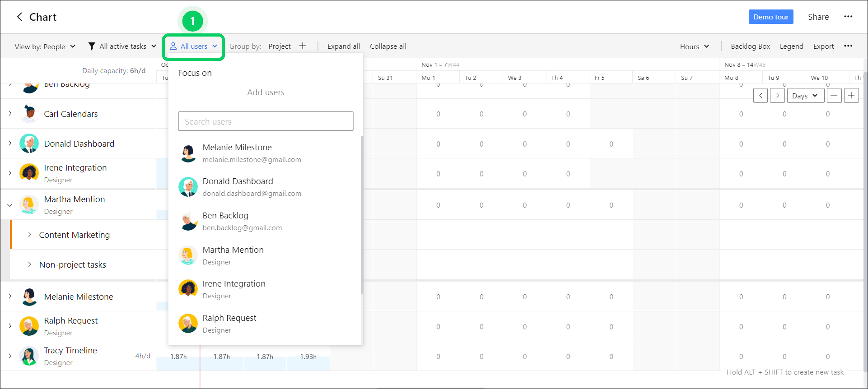Expand Ralph Request row

click(x=10, y=326)
